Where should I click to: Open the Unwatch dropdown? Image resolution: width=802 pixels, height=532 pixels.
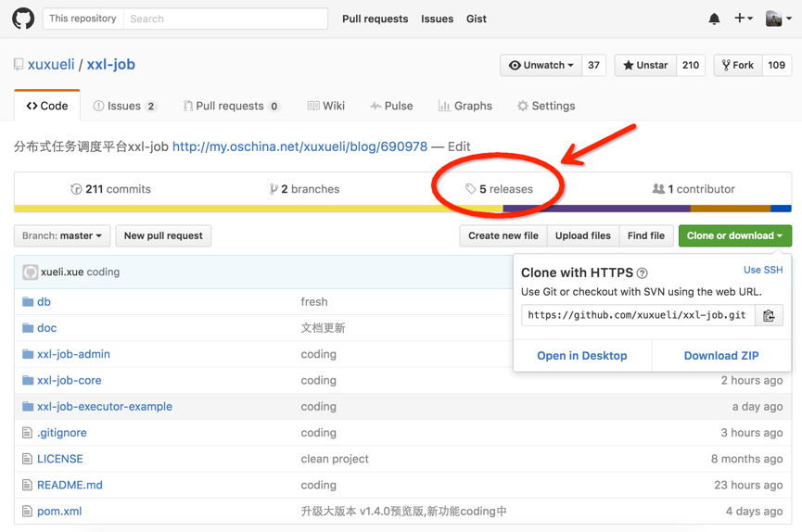[x=541, y=66]
